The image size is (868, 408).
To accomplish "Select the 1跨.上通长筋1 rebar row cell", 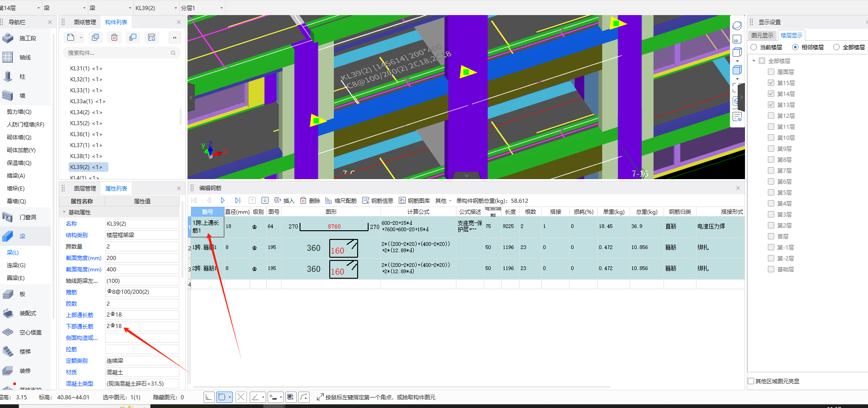I will click(208, 227).
